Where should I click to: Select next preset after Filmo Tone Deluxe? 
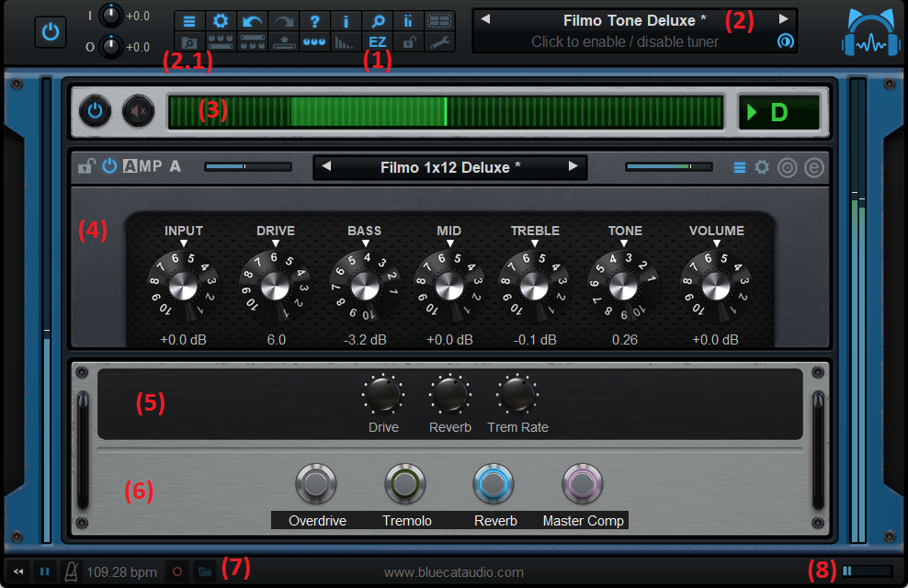[x=784, y=19]
